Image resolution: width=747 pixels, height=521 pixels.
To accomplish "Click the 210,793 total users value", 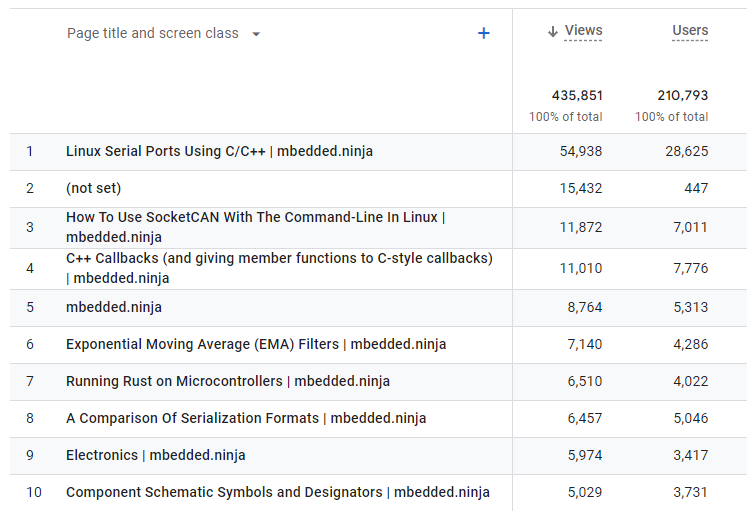I will 682,96.
